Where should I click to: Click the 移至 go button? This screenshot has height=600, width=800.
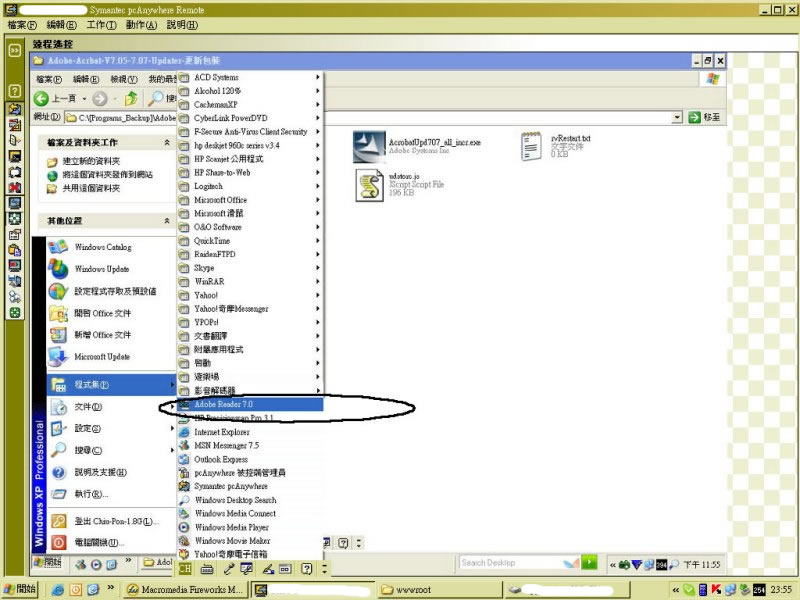click(x=705, y=117)
